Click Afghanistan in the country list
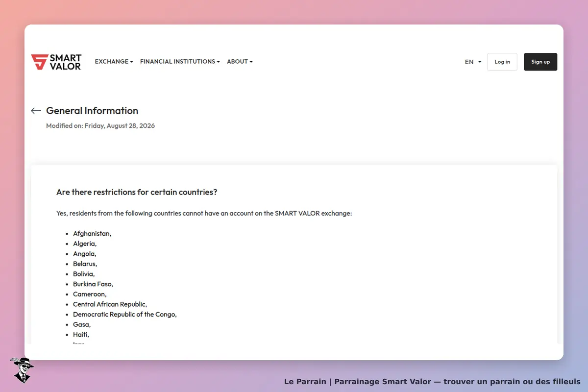The height and width of the screenshot is (392, 588). [x=92, y=233]
